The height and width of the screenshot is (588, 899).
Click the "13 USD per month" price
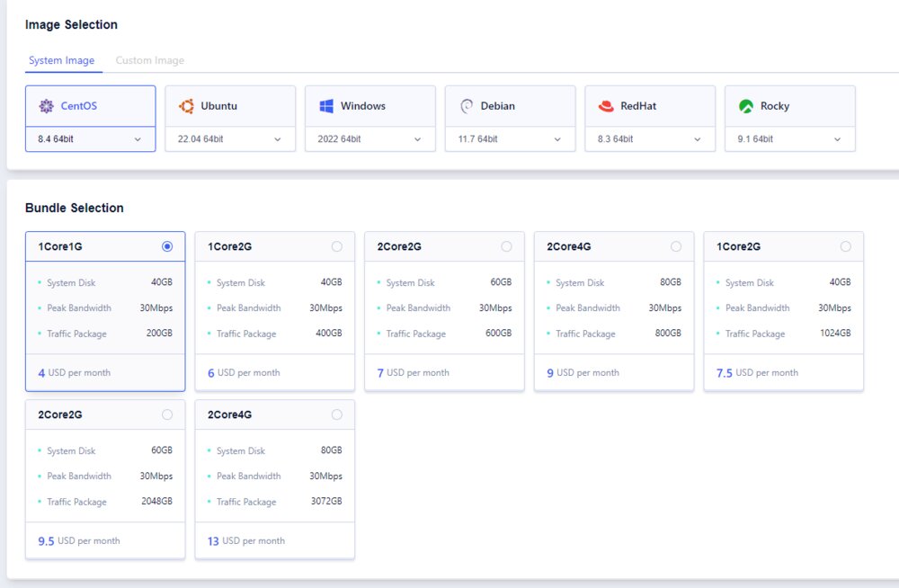click(246, 541)
